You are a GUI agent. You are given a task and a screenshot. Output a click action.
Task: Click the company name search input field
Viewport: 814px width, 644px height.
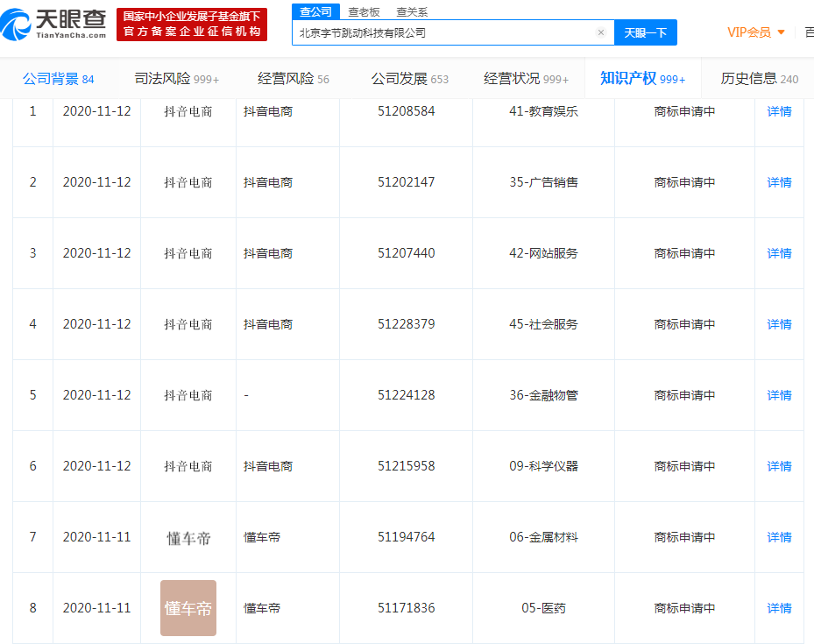click(x=438, y=32)
